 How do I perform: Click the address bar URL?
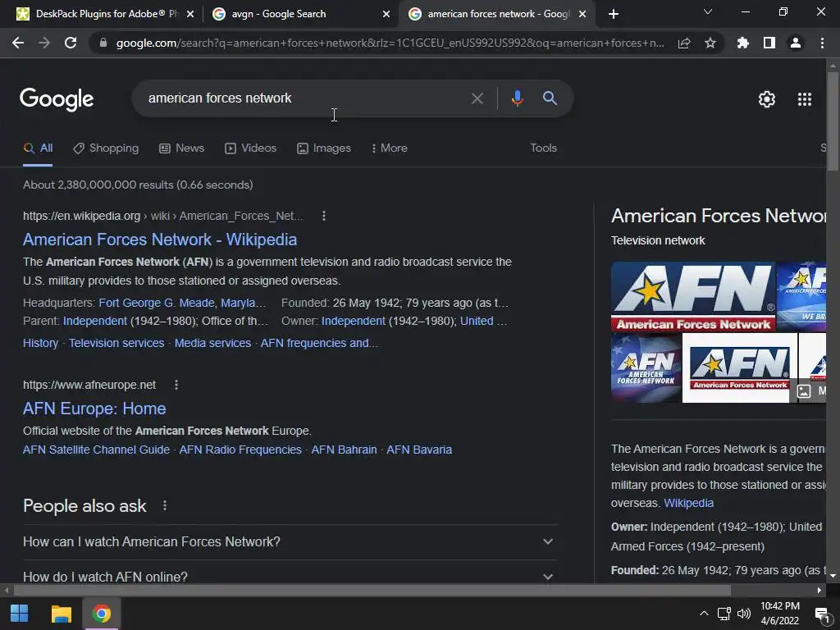click(390, 43)
